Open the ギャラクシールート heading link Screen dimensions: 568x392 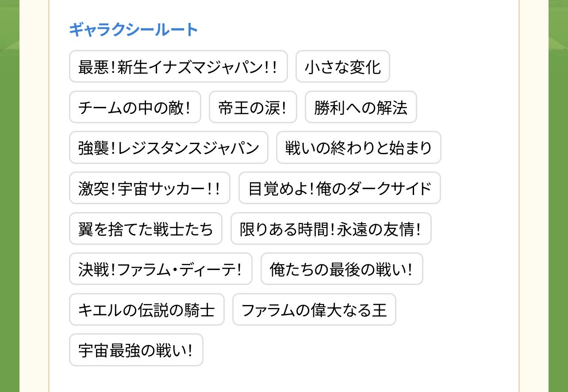[133, 30]
